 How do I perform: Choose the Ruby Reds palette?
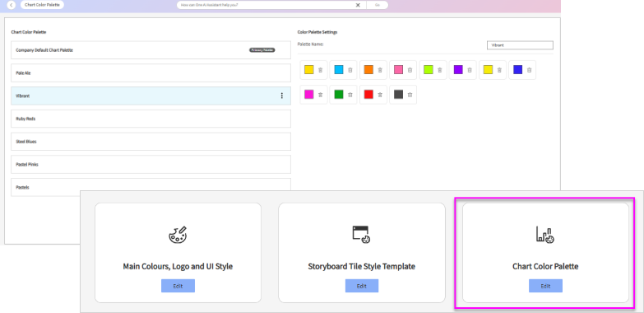151,119
